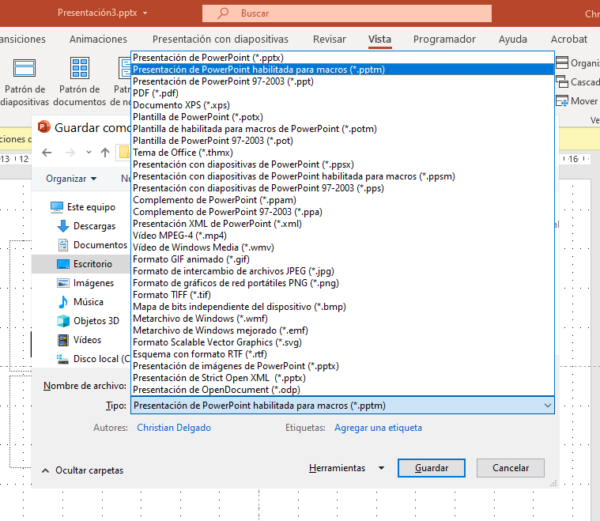Select JPEG file interchange (*.jpg) format
This screenshot has width=600, height=521.
click(x=342, y=271)
